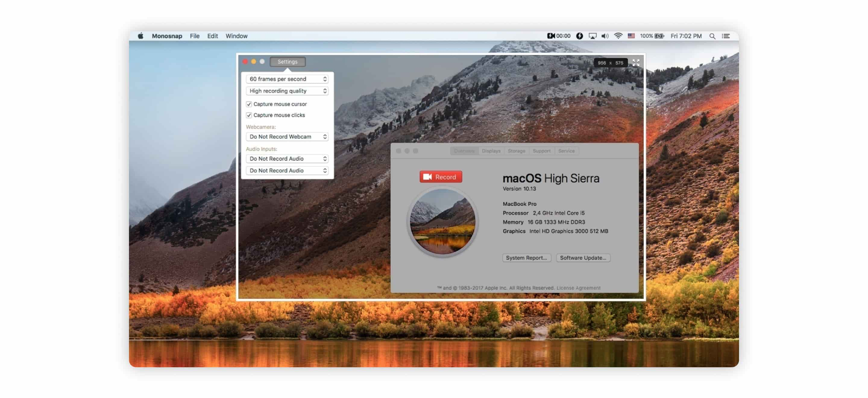
Task: Toggle the Capture mouse cursor checkbox
Action: pyautogui.click(x=249, y=103)
